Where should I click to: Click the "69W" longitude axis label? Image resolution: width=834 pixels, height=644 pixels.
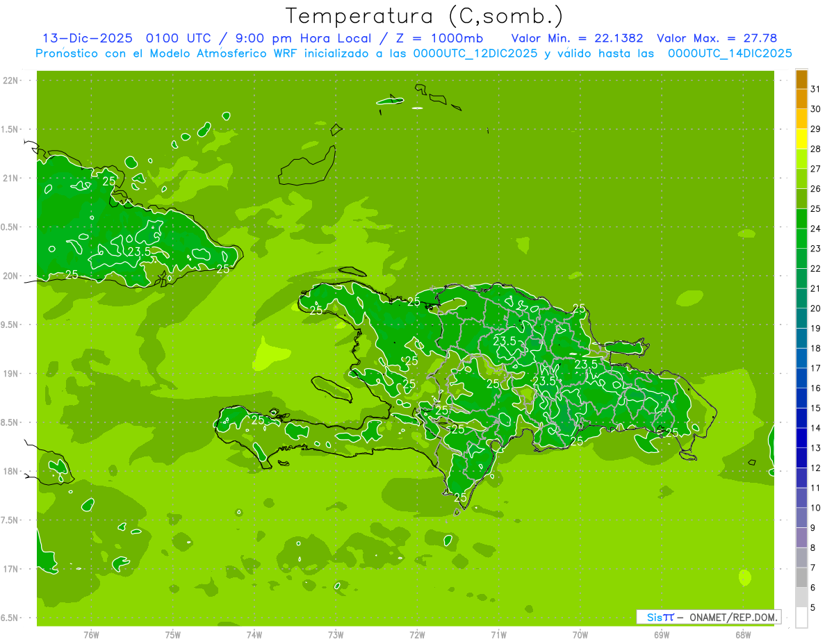point(662,634)
